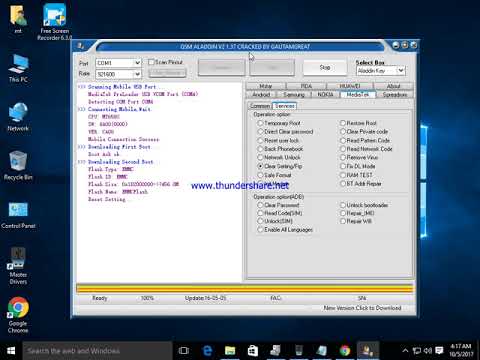Switch to the Spreadtrum tab

pyautogui.click(x=395, y=95)
